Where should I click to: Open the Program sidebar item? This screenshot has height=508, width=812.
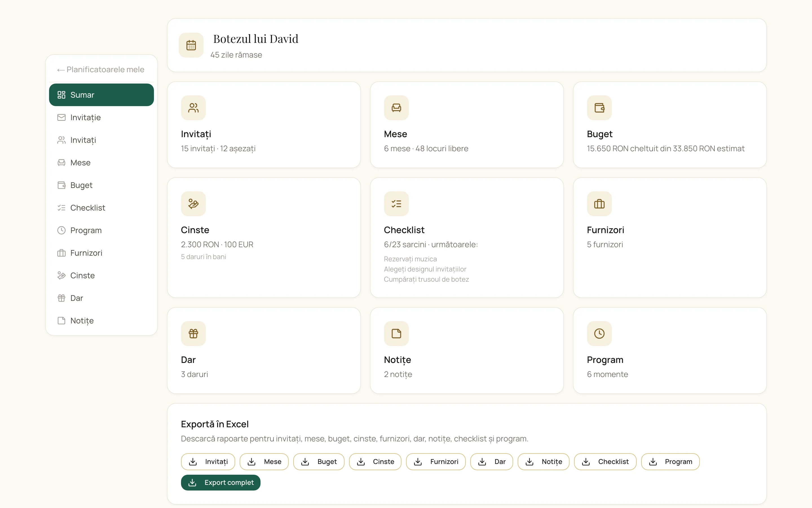101,230
